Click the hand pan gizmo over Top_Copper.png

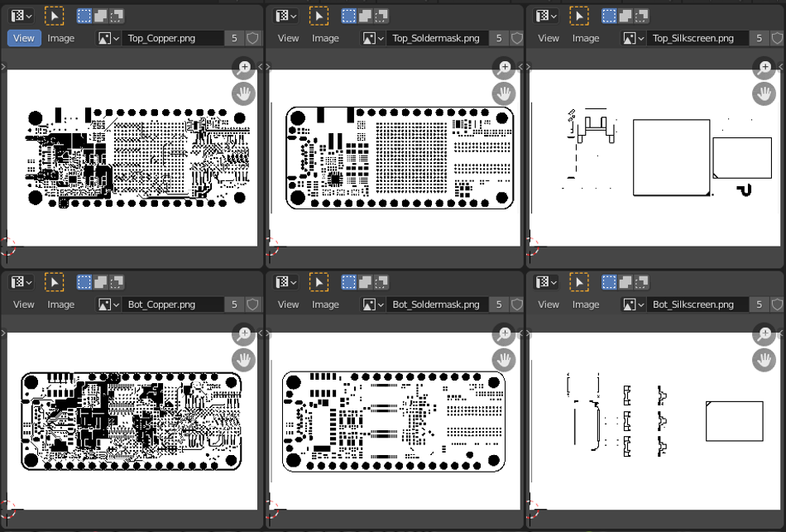(x=243, y=93)
